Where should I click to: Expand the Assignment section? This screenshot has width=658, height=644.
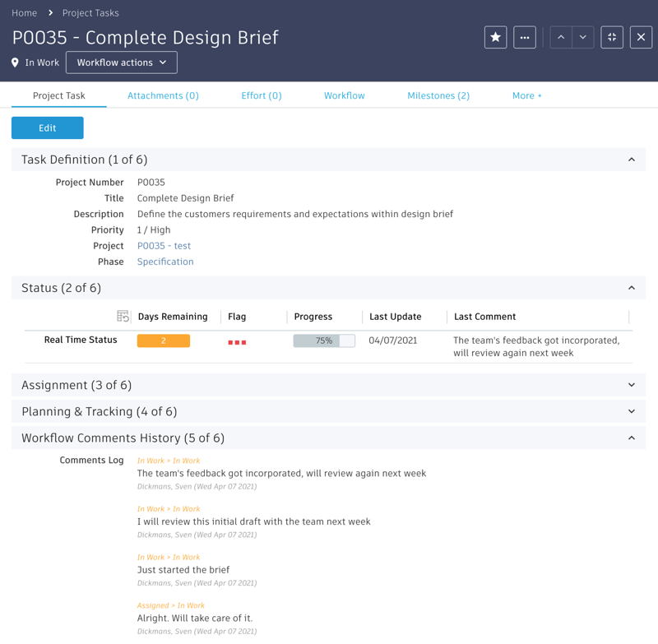tap(632, 385)
